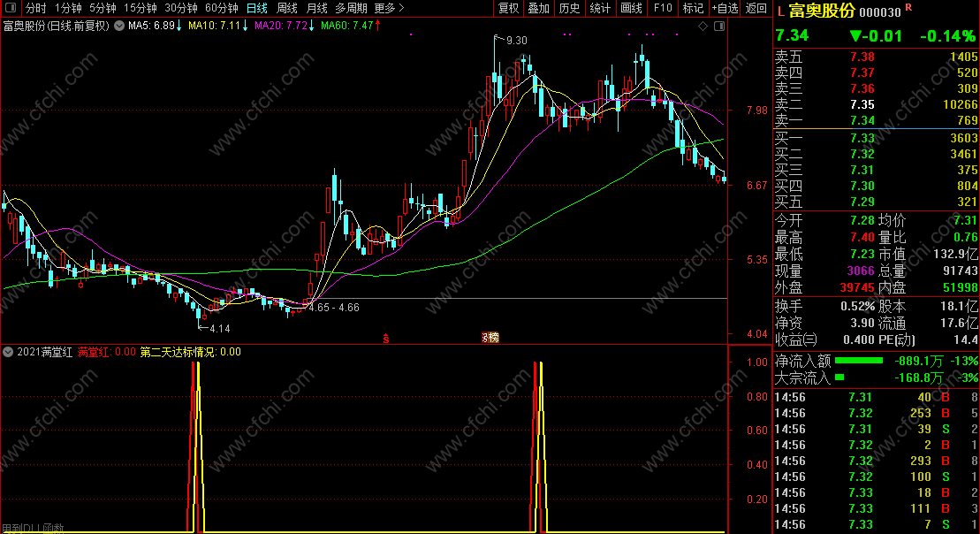
Task: Click 买二 bid price 7.32
Action: pyautogui.click(x=862, y=154)
